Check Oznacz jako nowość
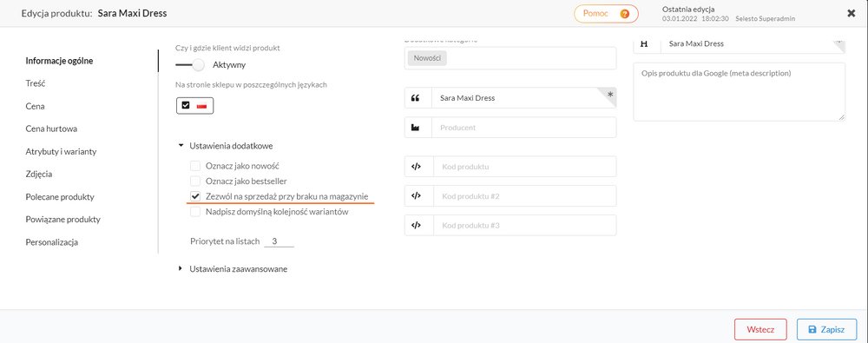 pos(194,166)
